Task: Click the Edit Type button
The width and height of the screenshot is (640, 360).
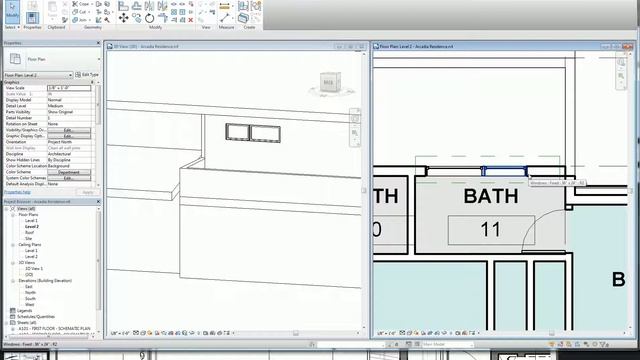Action: coord(87,75)
